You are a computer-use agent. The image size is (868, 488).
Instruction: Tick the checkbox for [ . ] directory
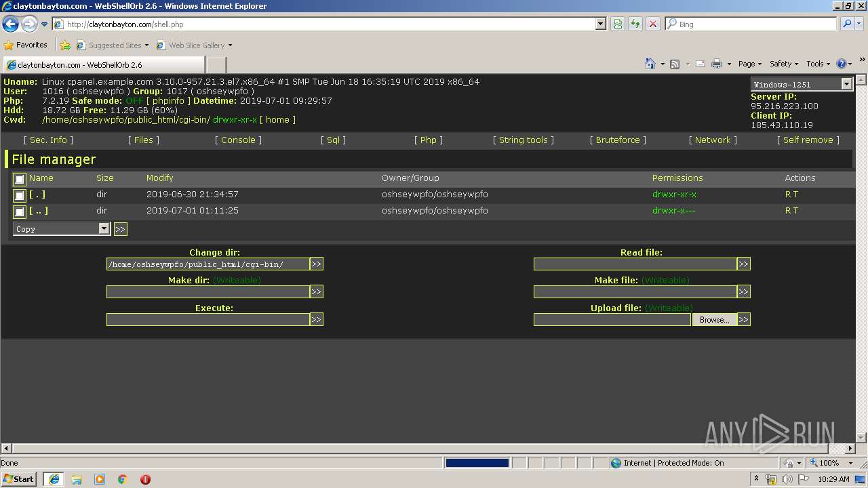click(x=20, y=196)
